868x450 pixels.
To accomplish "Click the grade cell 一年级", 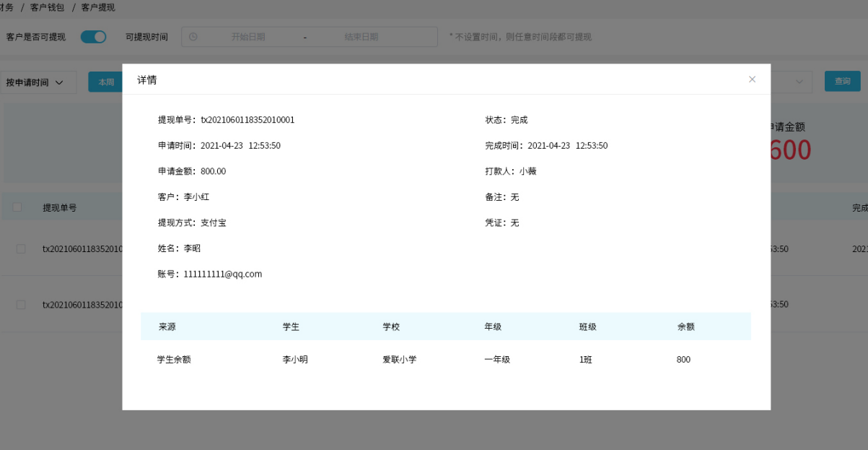I will (497, 360).
